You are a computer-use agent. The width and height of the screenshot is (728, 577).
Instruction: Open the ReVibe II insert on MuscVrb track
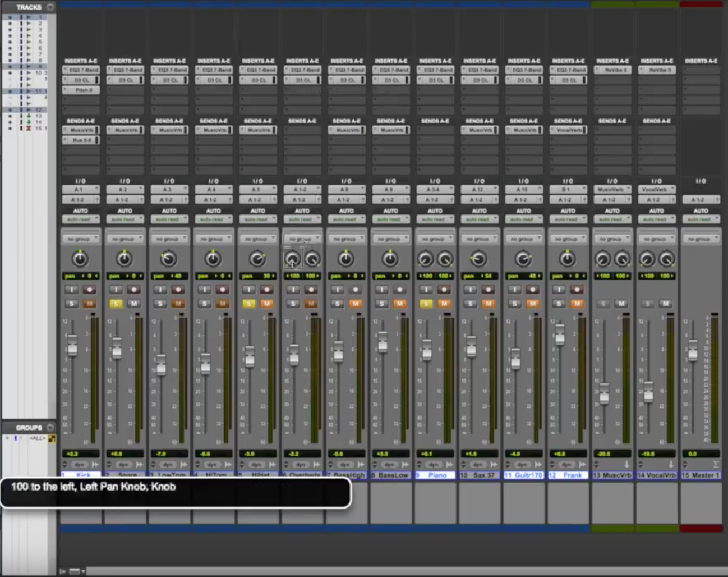click(x=612, y=69)
